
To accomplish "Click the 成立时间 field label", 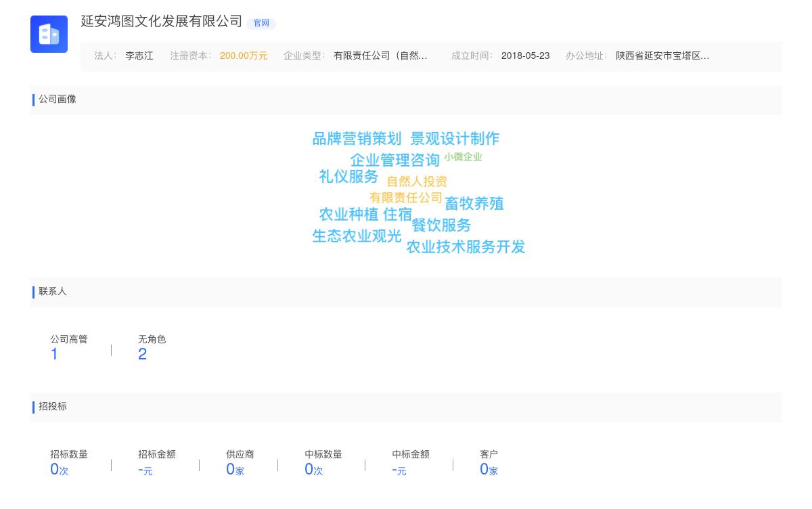I will (472, 56).
